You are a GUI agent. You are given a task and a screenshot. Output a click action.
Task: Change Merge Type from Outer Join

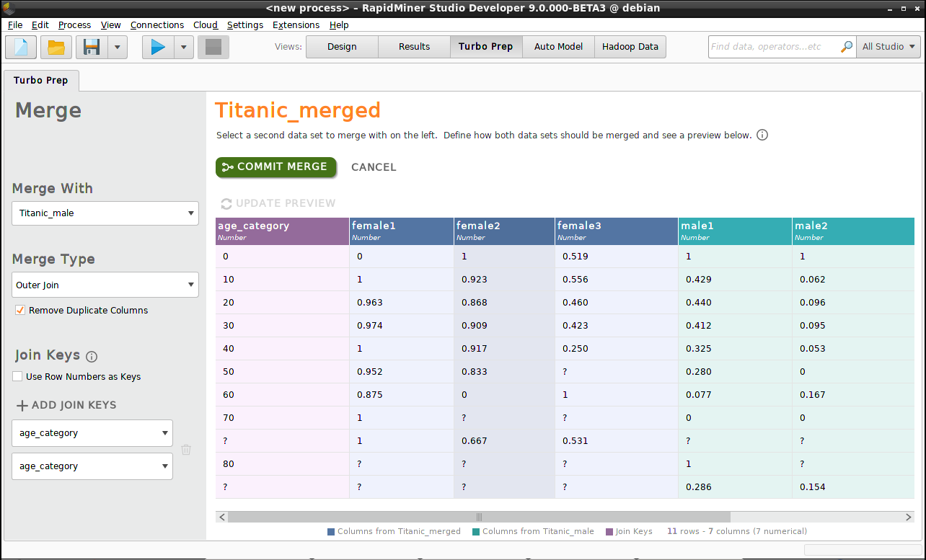pos(105,285)
